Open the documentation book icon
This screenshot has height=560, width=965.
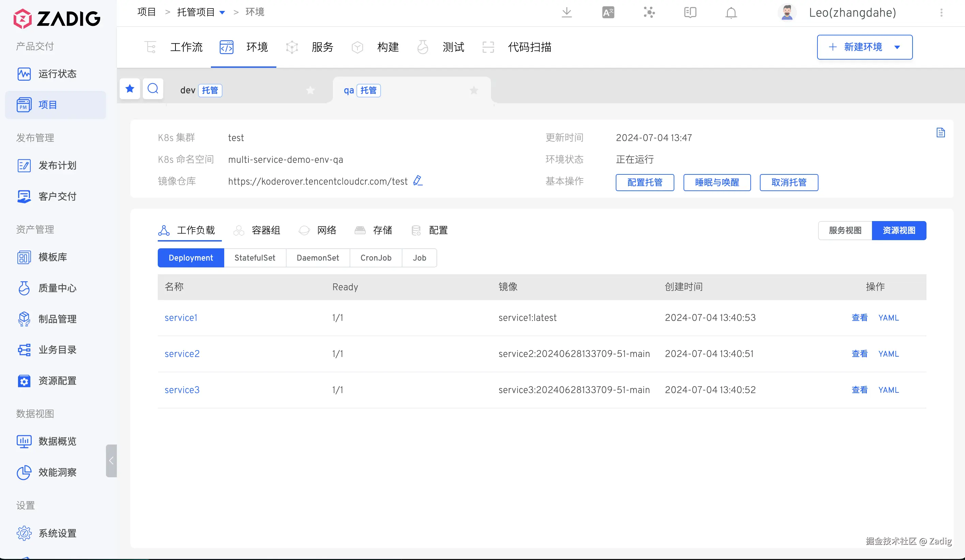tap(690, 13)
